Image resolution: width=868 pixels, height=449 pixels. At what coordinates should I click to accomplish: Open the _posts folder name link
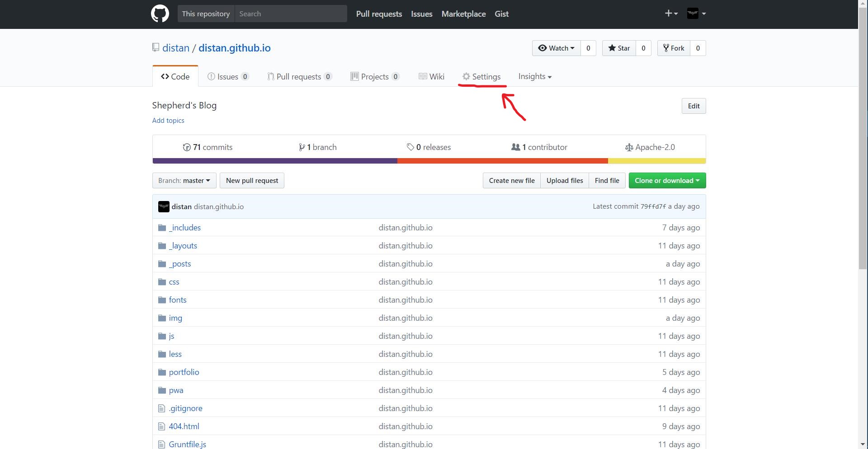pyautogui.click(x=180, y=264)
